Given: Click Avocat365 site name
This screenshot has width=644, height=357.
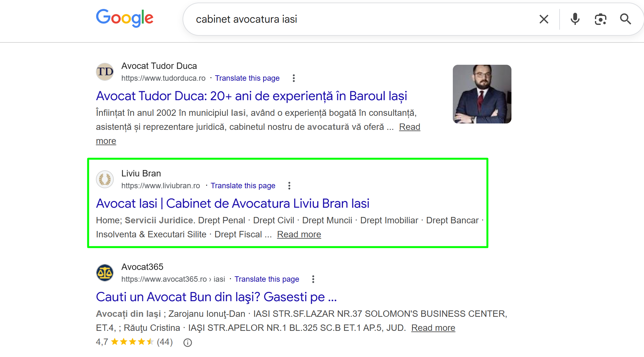Looking at the screenshot, I should click(142, 267).
